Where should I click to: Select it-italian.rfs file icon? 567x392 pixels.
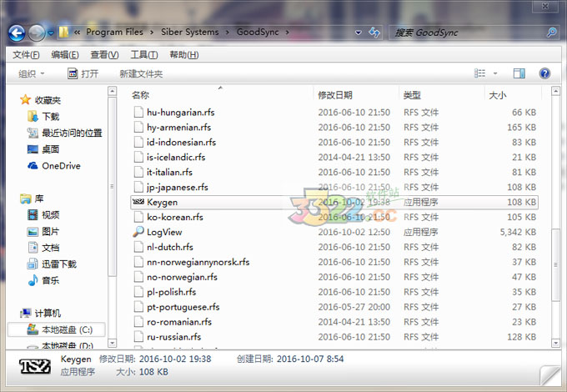coord(138,172)
